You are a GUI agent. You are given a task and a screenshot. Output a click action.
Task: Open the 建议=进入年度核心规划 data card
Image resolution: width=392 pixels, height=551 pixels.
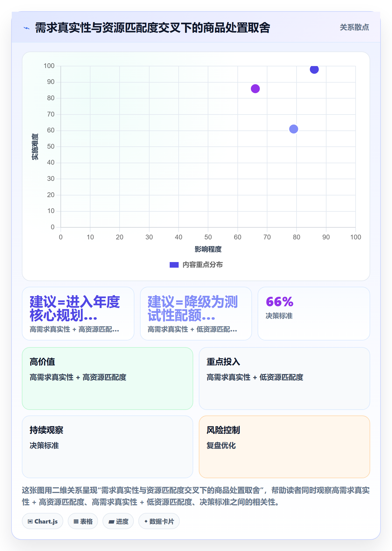[x=78, y=314]
